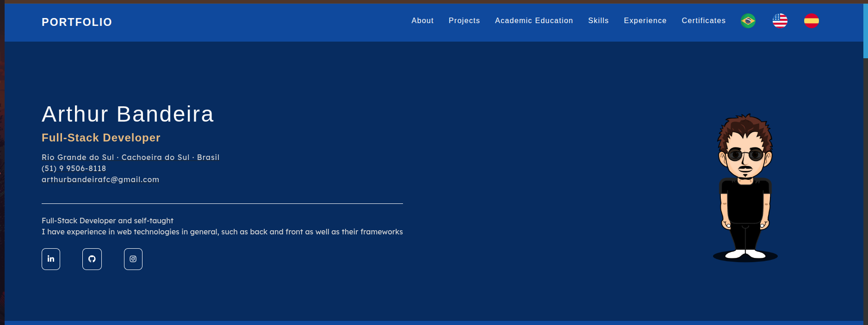This screenshot has height=325, width=868.
Task: Click the page's vertical scrollbar thumb
Action: pyautogui.click(x=865, y=31)
